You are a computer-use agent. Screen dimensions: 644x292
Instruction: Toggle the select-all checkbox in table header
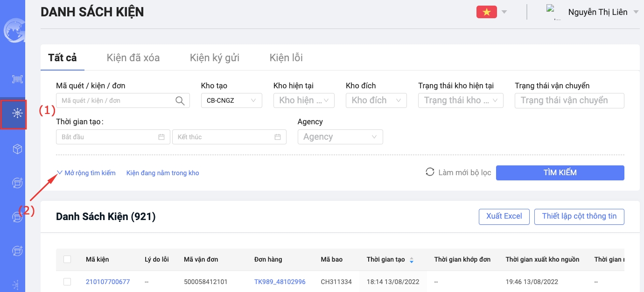pyautogui.click(x=67, y=259)
